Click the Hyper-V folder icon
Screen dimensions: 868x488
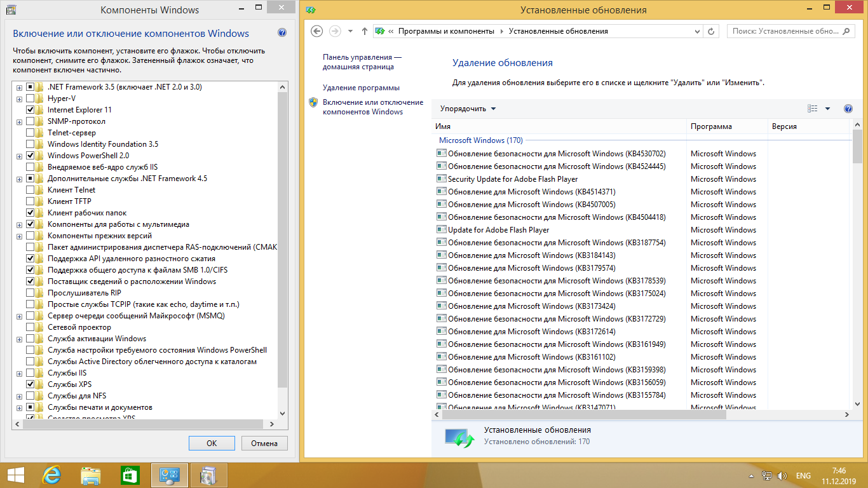40,98
